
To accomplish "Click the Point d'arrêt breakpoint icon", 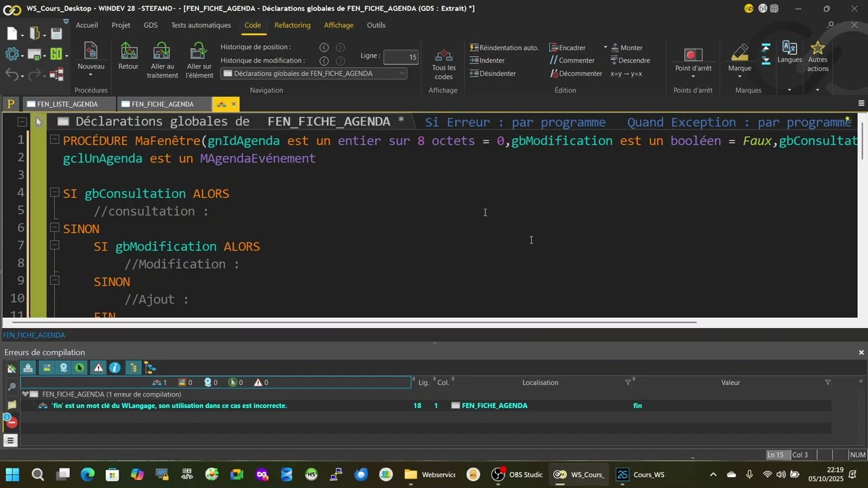I will [693, 55].
